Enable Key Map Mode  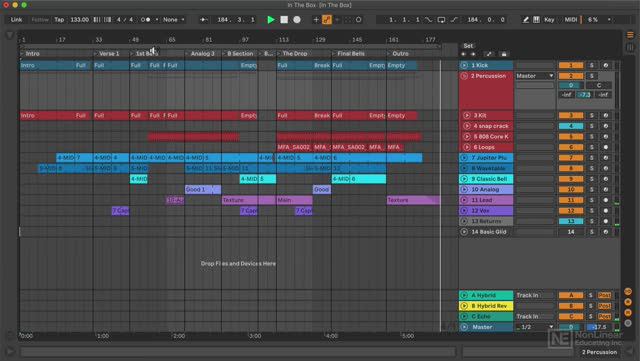click(x=549, y=20)
